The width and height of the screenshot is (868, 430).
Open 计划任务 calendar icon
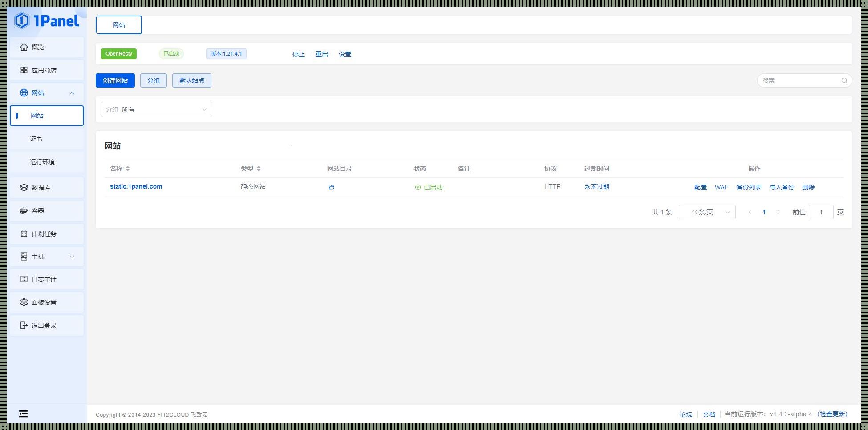point(24,234)
